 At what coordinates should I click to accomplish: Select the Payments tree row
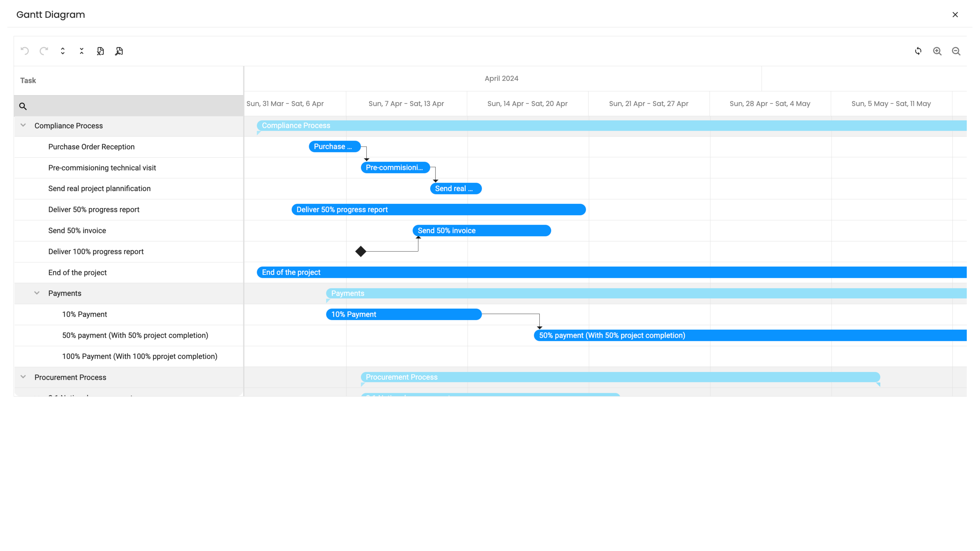click(129, 294)
